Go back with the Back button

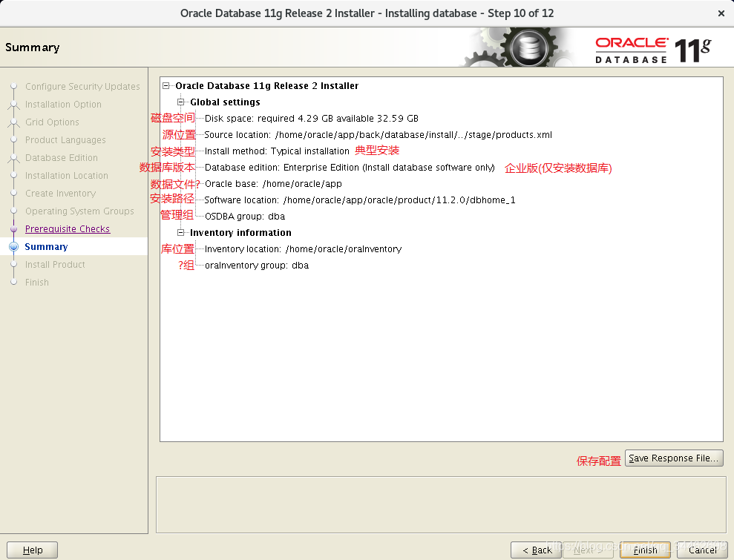coord(537,550)
